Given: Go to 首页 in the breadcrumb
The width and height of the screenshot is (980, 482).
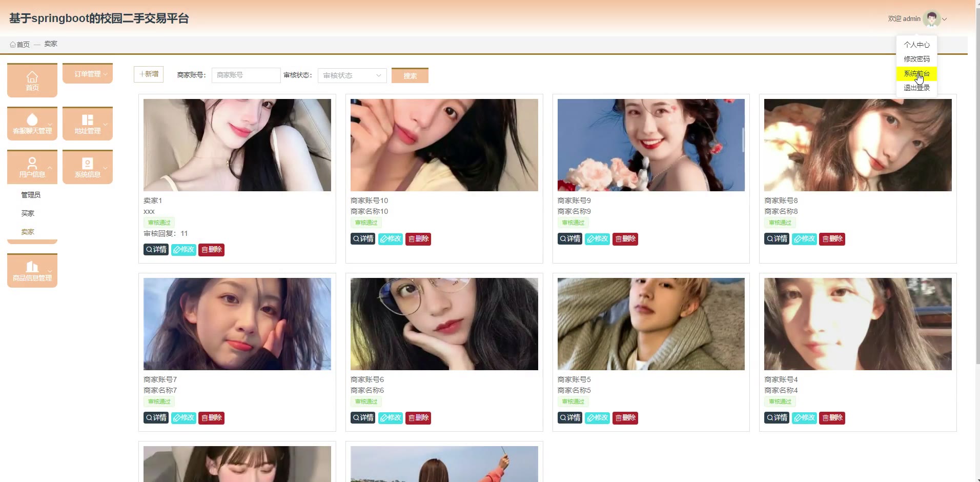Looking at the screenshot, I should (20, 45).
